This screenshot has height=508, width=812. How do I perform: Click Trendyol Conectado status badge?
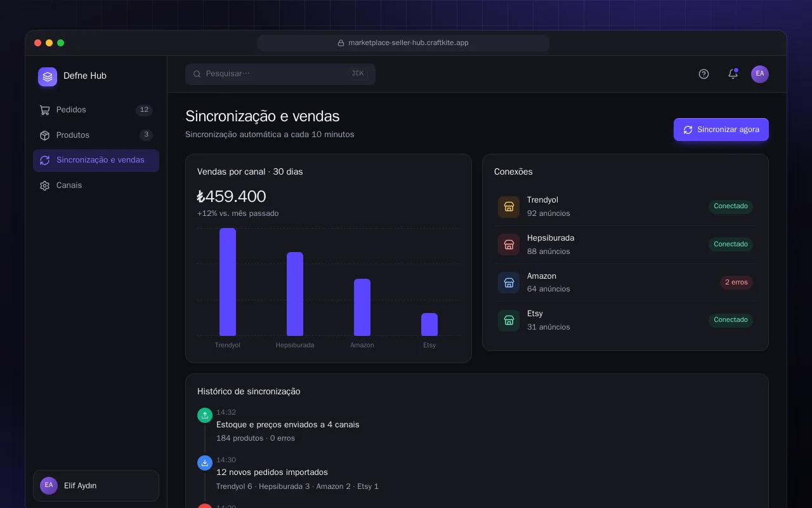coord(731,206)
